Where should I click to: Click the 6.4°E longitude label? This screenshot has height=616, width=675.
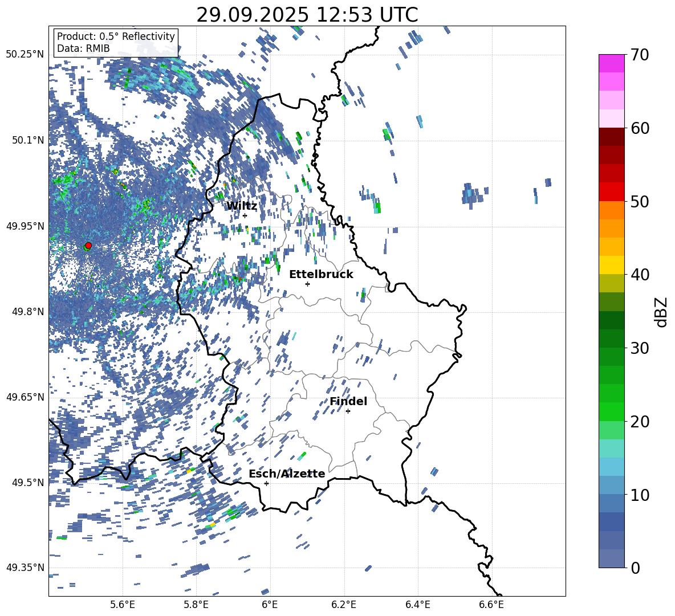coord(417,605)
